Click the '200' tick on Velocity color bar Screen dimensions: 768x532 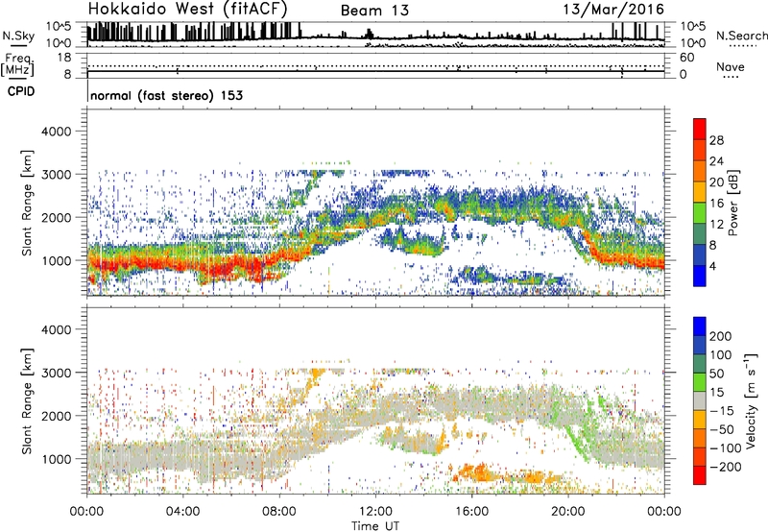pyautogui.click(x=721, y=336)
